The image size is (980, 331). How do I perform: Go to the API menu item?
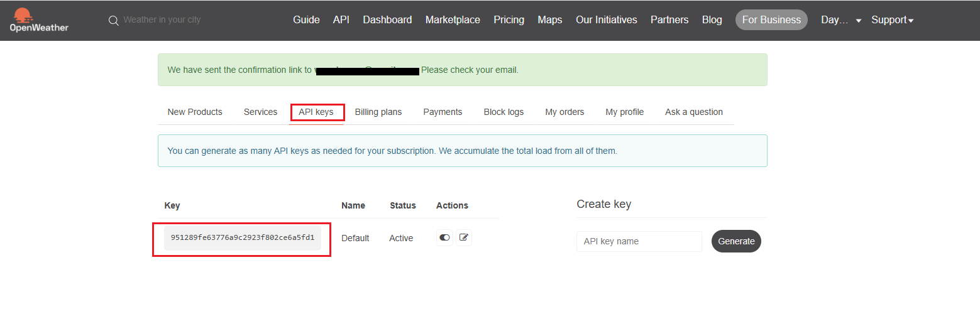(341, 20)
